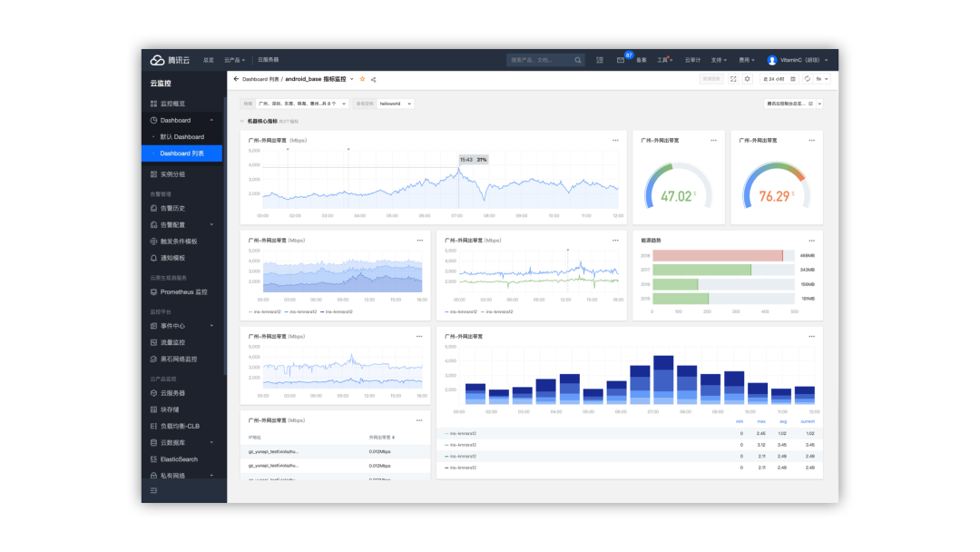Click the Tencent Cloud logo

[170, 60]
